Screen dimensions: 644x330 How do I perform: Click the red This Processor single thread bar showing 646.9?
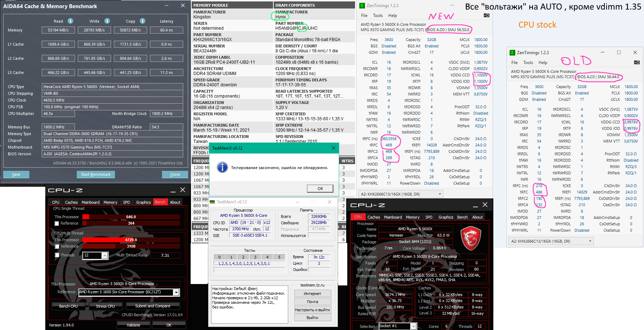tap(131, 217)
